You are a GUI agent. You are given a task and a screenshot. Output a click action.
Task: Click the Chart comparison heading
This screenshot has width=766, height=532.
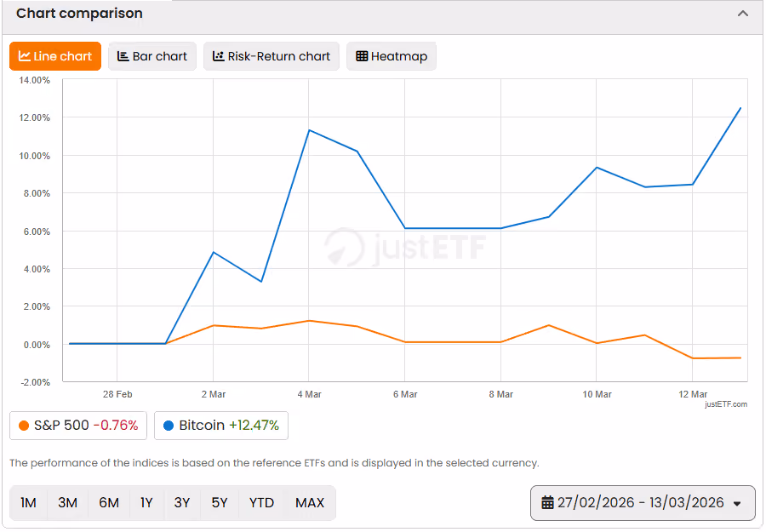coord(79,13)
